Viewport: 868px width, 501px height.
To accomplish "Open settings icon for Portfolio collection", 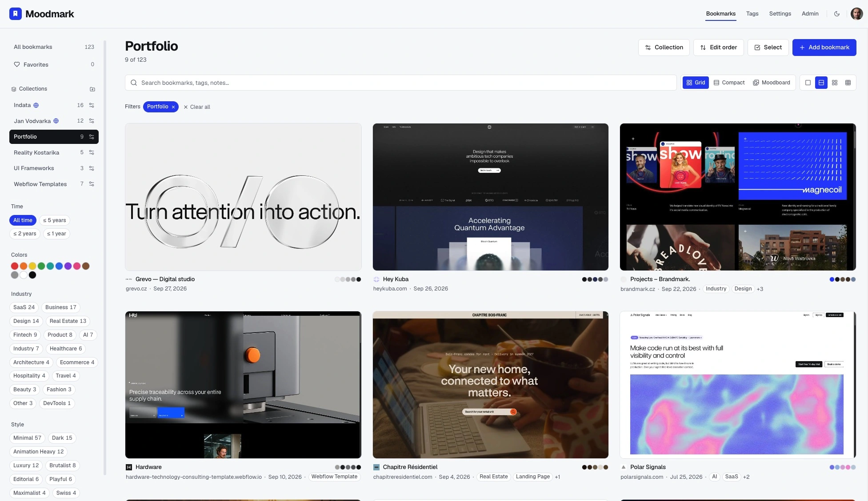I will click(x=92, y=137).
